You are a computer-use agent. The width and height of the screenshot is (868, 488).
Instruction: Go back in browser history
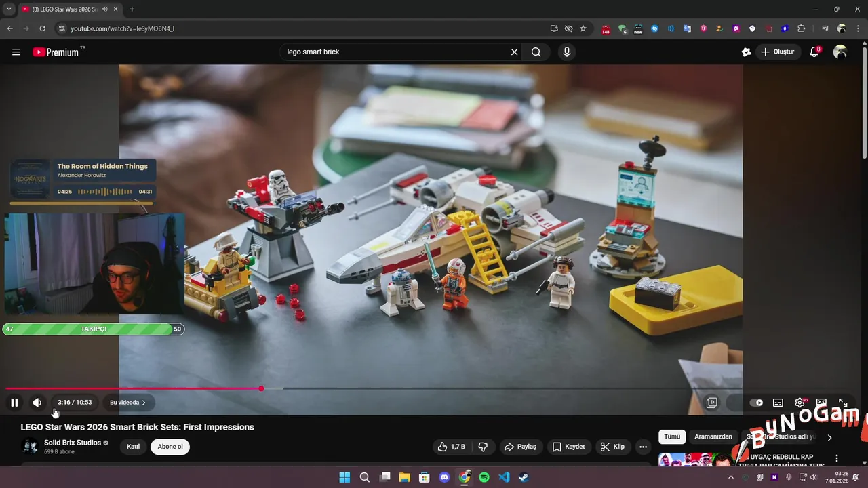coord(9,28)
